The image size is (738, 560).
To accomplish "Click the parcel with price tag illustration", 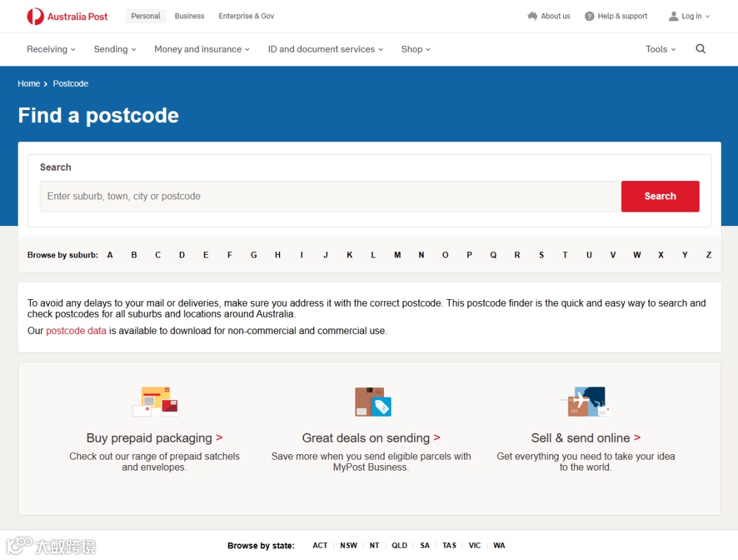I will click(x=373, y=402).
